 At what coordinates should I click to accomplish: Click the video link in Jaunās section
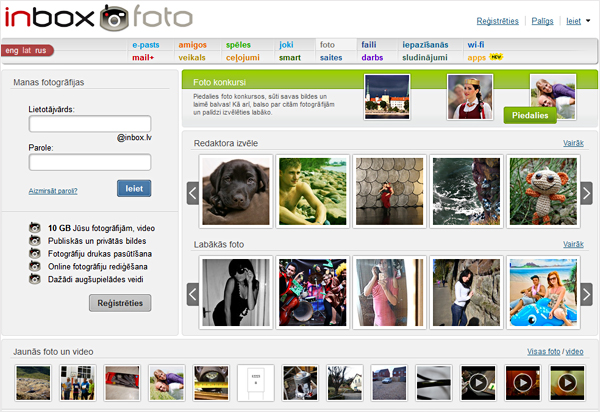click(x=574, y=352)
